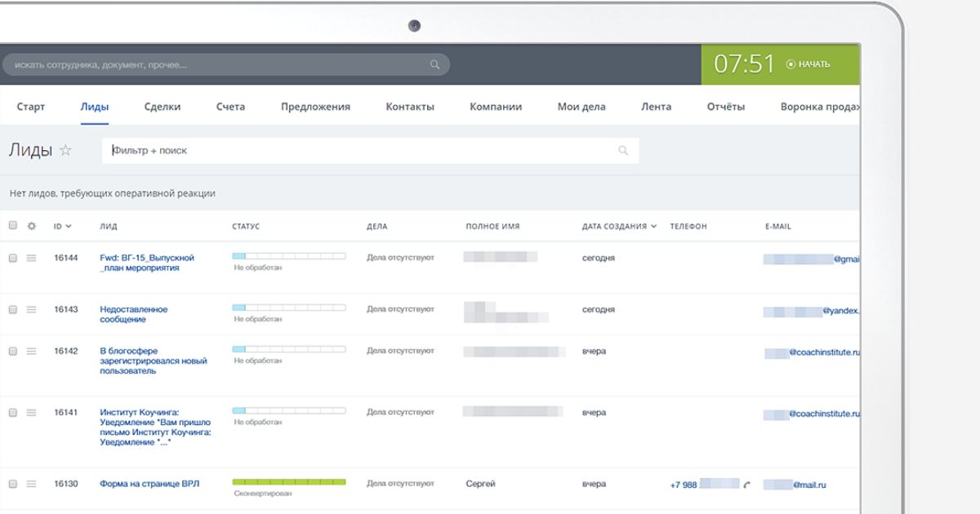Open row menu for lead 16142

tap(32, 351)
